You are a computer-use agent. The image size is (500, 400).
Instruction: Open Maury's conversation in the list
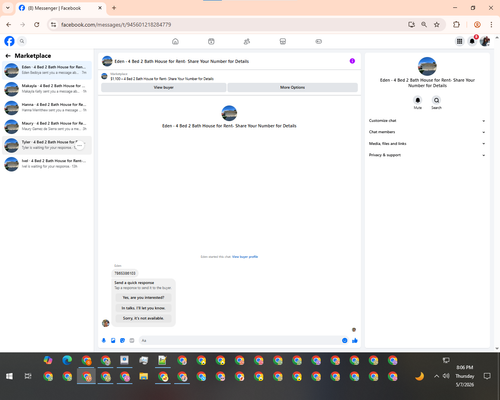point(47,126)
